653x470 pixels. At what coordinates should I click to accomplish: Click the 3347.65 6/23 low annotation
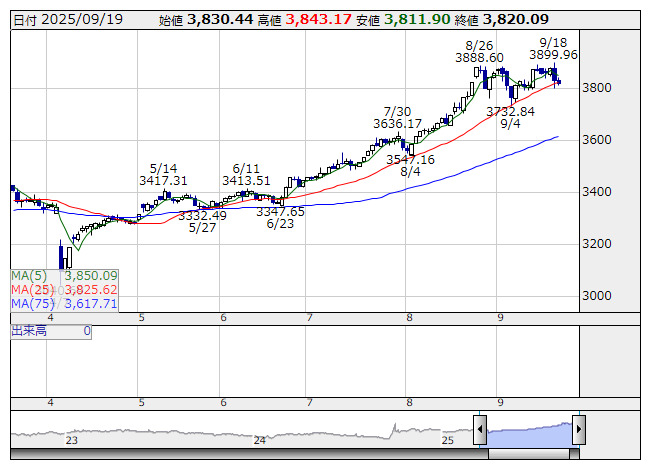coord(280,218)
